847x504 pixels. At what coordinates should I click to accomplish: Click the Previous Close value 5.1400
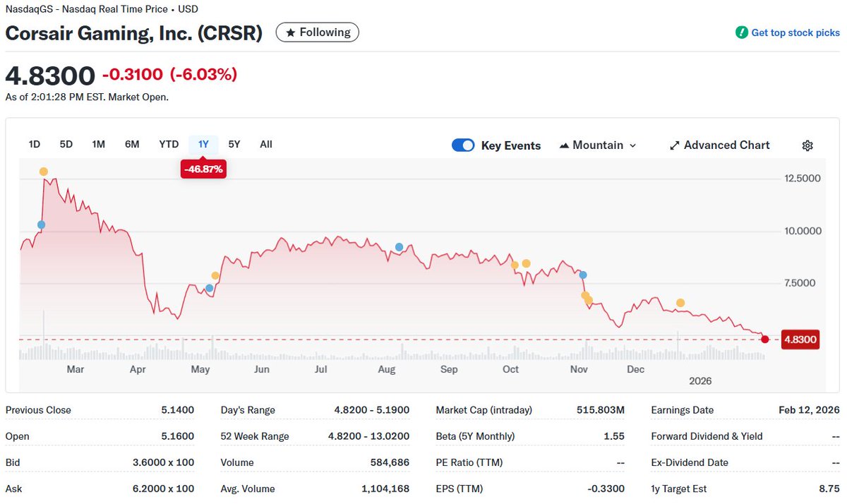tap(176, 410)
